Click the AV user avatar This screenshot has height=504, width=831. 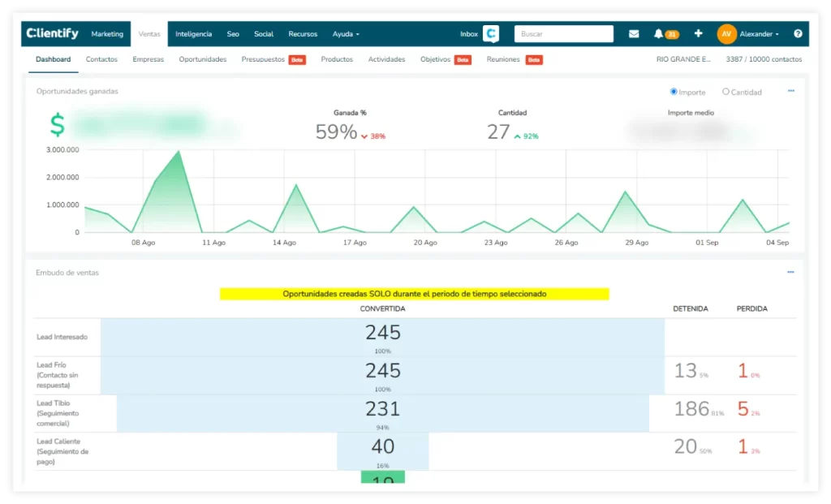click(x=726, y=34)
